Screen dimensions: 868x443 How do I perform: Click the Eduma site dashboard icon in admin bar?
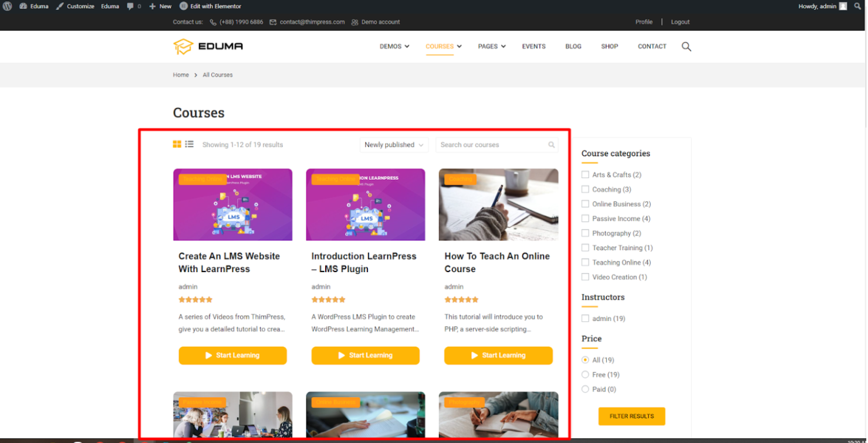(x=23, y=6)
